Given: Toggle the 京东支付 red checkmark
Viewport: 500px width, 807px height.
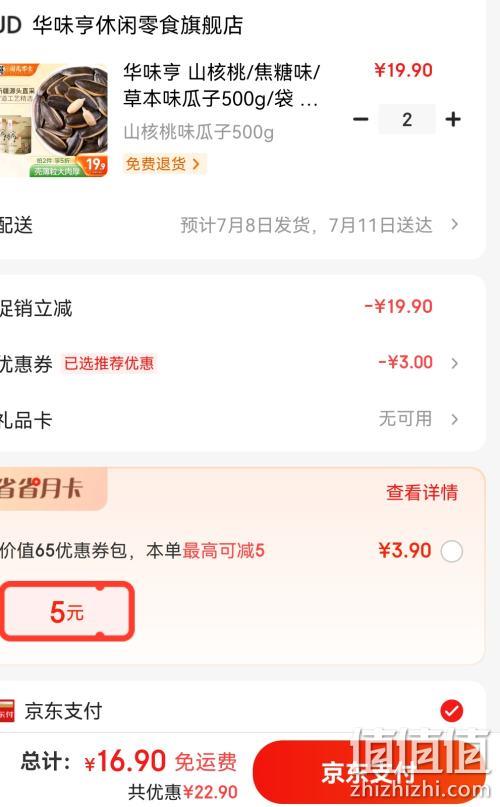Looking at the screenshot, I should point(452,711).
